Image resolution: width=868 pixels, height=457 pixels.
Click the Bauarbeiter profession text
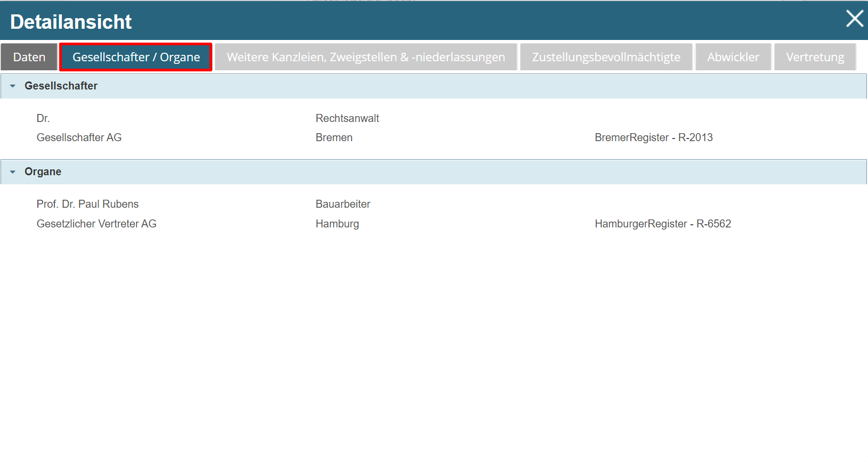coord(343,204)
